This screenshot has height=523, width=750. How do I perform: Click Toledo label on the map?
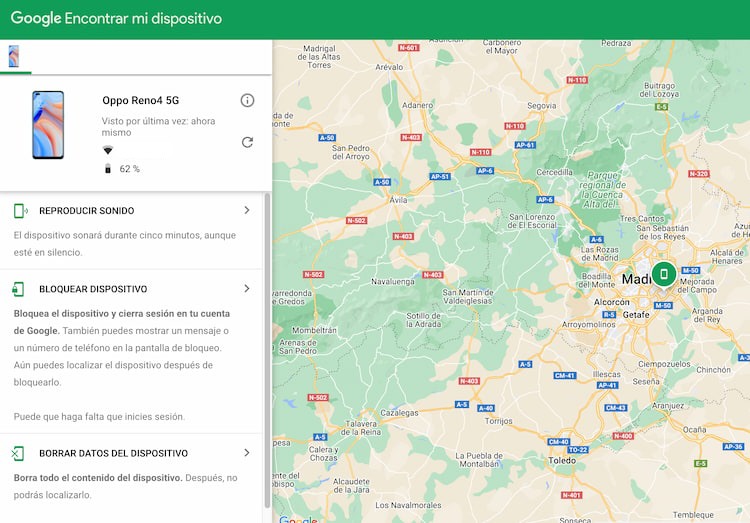562,460
